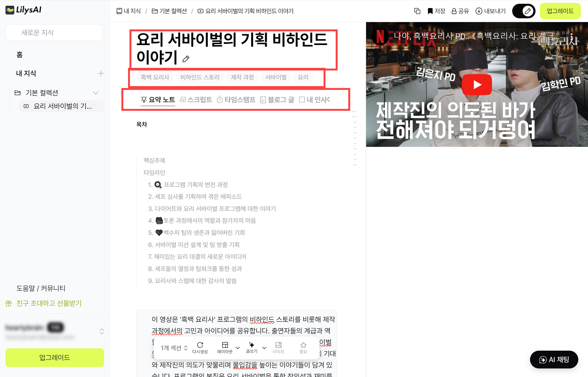Viewport: 588px width, 377px height.
Task: Click the 이미지 icon in floating toolbar
Action: 278,345
